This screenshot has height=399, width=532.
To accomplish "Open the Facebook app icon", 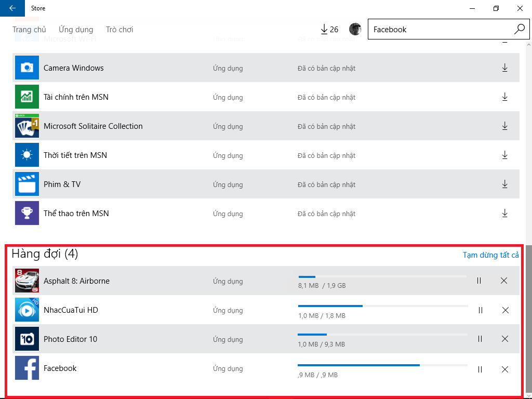I will 27,368.
